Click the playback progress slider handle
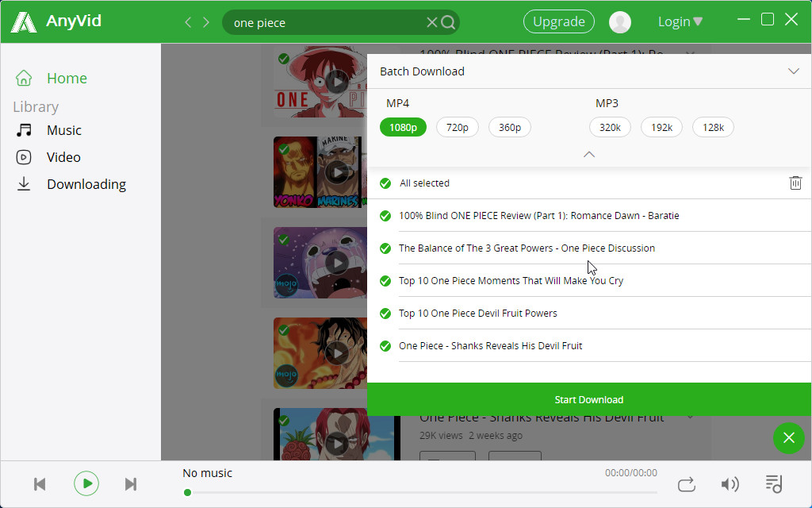The height and width of the screenshot is (508, 812). click(x=187, y=492)
